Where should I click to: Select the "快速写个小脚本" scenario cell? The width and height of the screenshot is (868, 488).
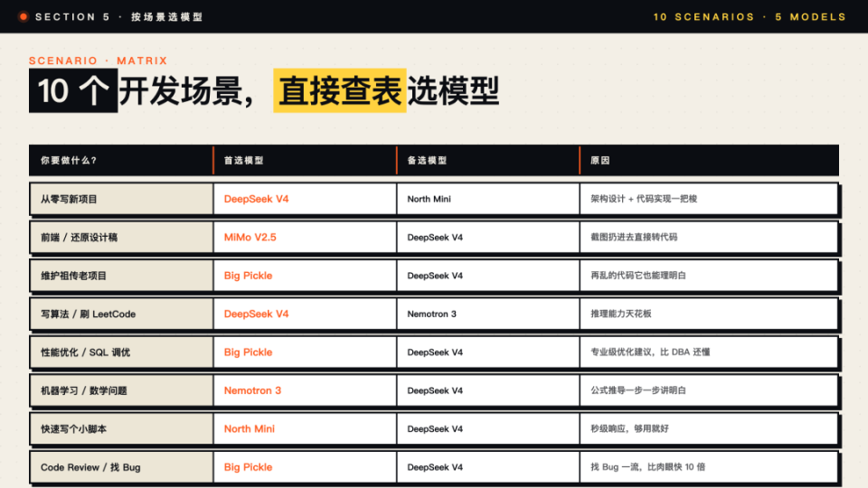(x=121, y=428)
